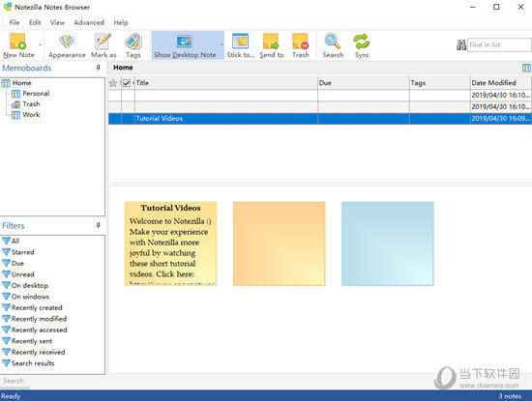Focus the Find in list field
This screenshot has height=401, width=532.
pos(499,44)
